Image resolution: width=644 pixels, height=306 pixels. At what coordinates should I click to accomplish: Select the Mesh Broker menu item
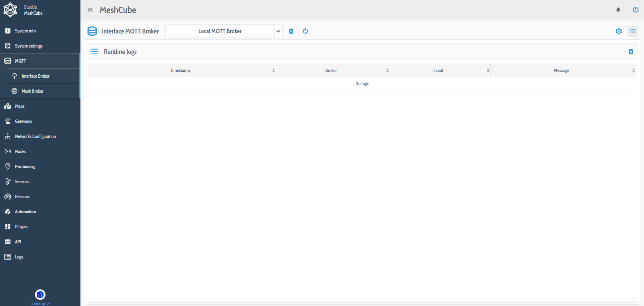[33, 91]
